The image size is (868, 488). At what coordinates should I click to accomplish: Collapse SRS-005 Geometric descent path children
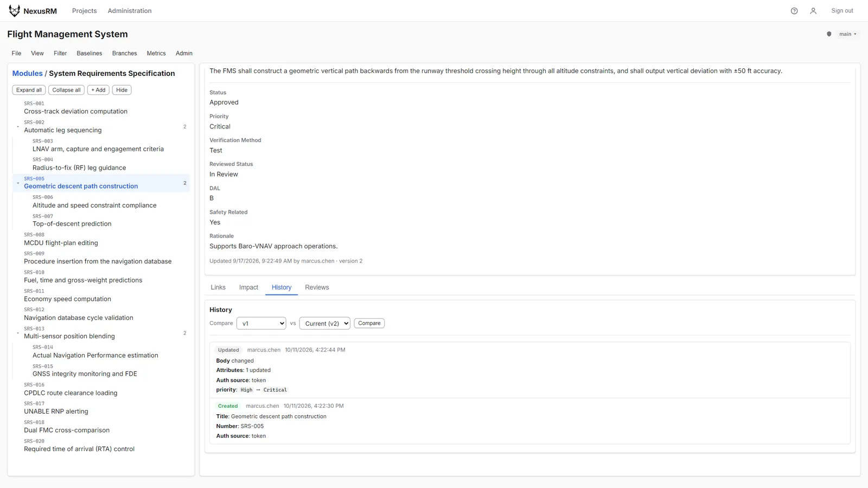tap(18, 183)
